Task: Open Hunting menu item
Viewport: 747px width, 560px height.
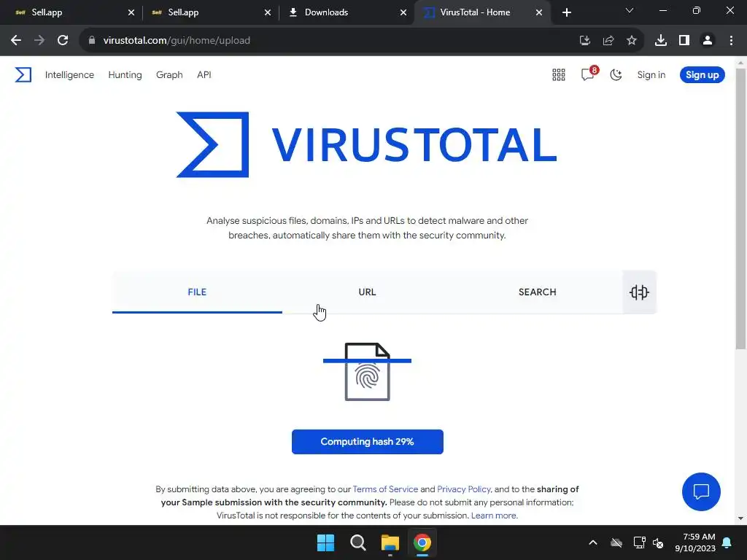Action: (x=125, y=75)
